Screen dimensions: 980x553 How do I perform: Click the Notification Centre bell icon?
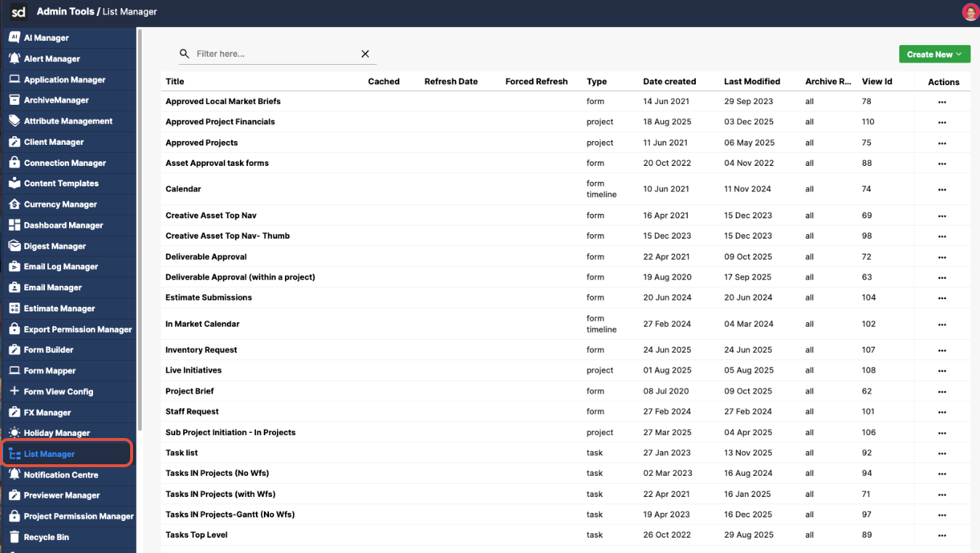15,474
